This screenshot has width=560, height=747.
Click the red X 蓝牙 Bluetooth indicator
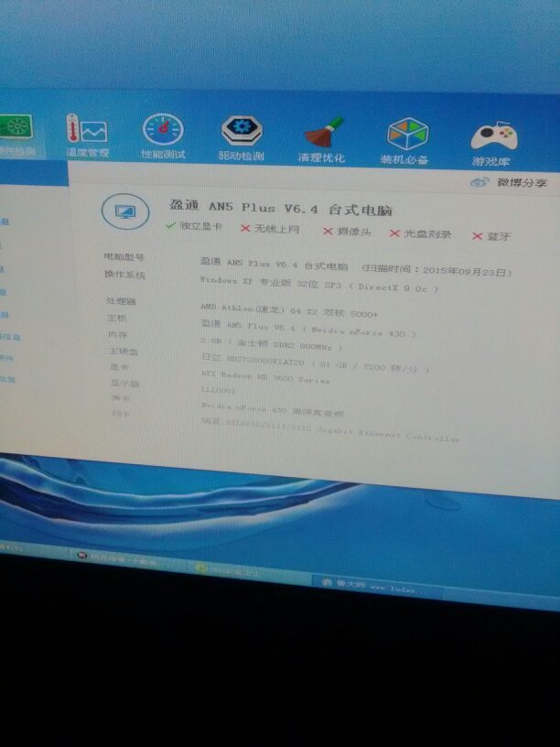tap(491, 236)
